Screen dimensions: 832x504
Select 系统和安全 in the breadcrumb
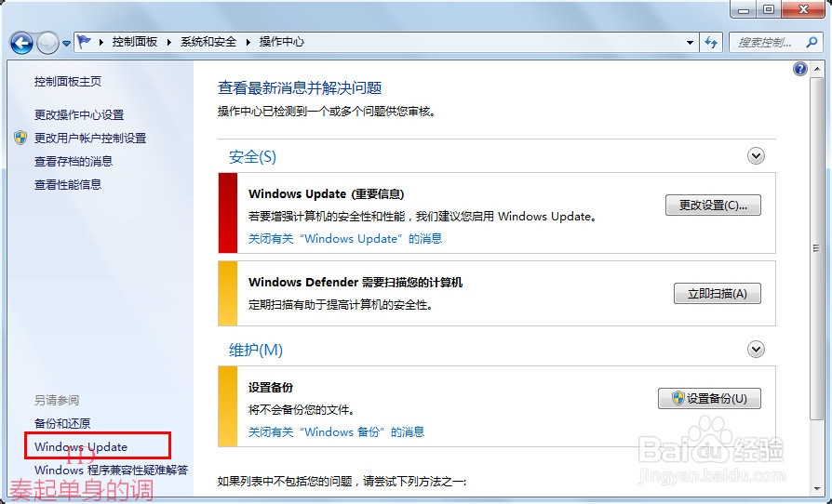click(208, 42)
